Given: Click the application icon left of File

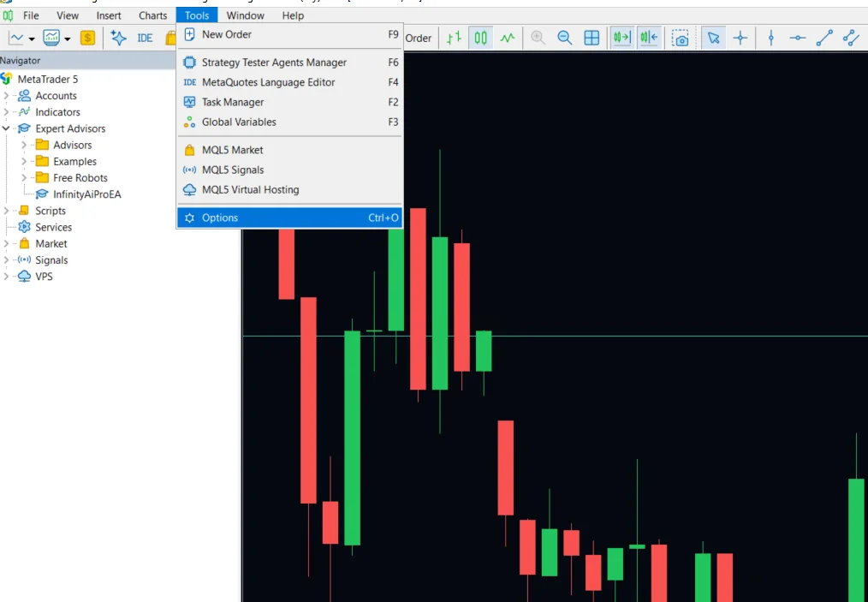Looking at the screenshot, I should coord(8,15).
